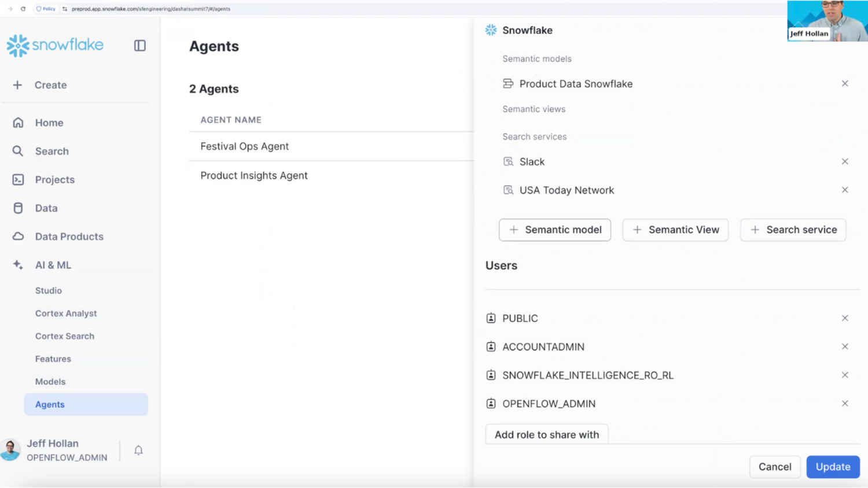Remove the Slack search service
This screenshot has height=488, width=868.
[845, 161]
